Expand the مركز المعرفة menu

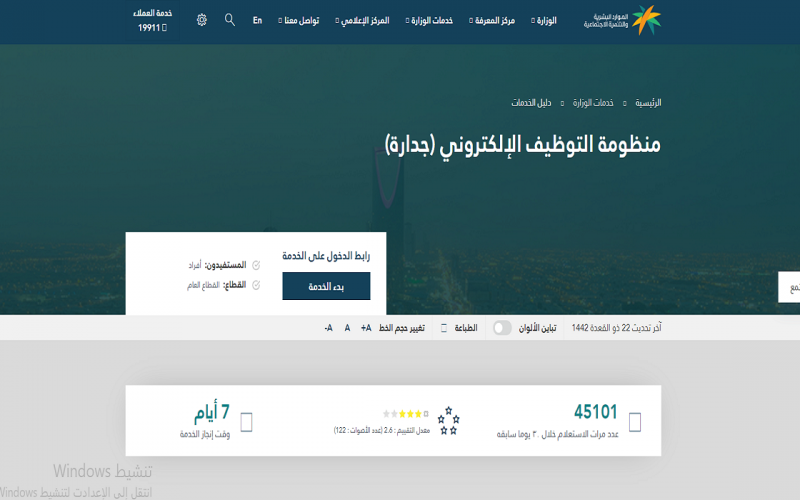pos(492,20)
